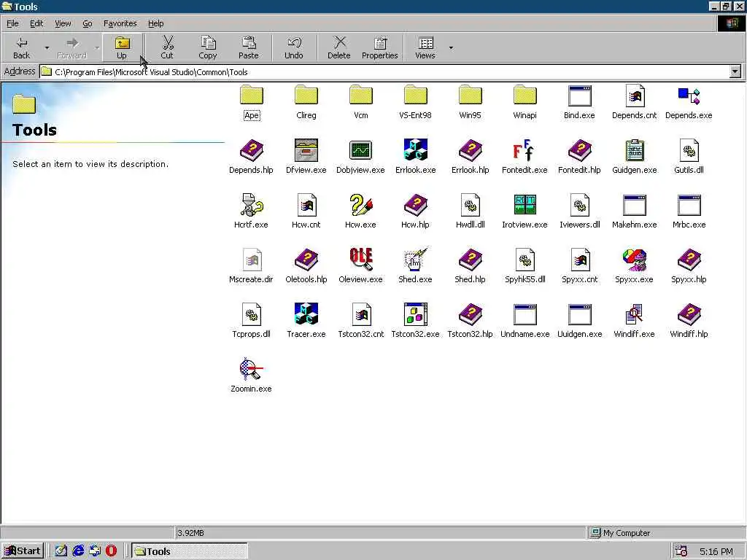747x560 pixels.
Task: Select Undname.exe icon
Action: [x=525, y=314]
